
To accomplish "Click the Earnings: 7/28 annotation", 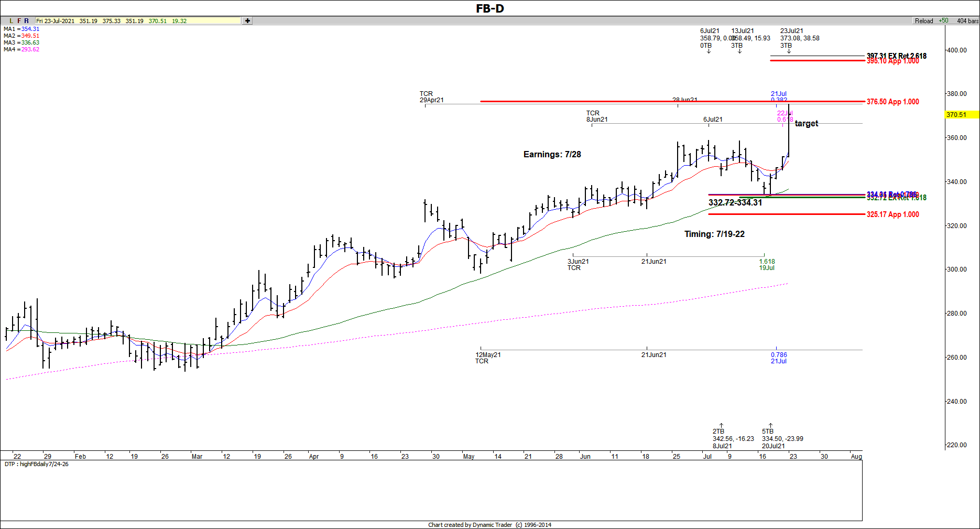I will click(552, 154).
